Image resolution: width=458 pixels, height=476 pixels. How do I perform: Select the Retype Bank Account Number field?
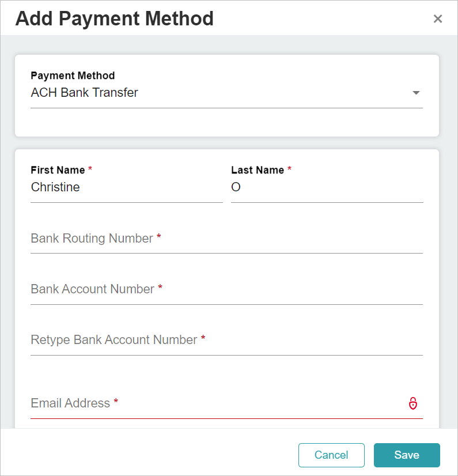coord(226,340)
